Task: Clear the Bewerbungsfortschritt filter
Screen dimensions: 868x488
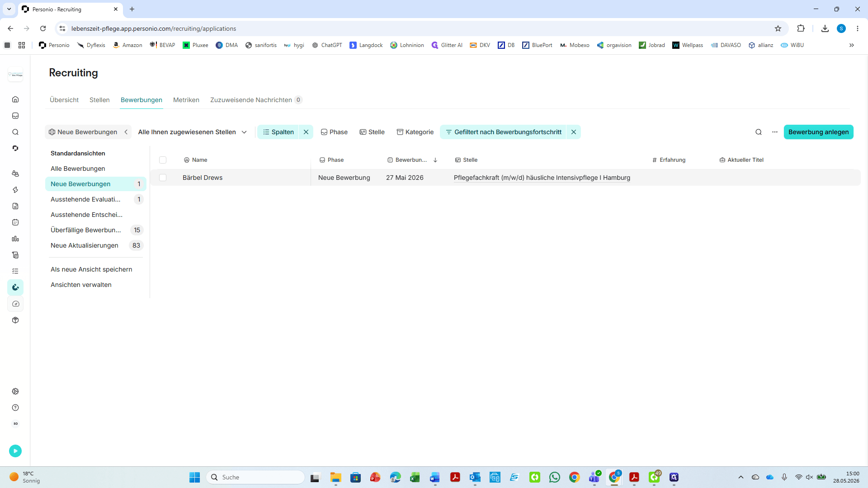Action: (574, 132)
